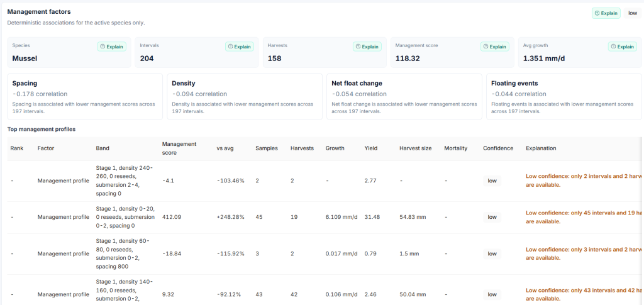Click the +248.28% vs avg cell
This screenshot has height=305, width=644.
point(231,217)
